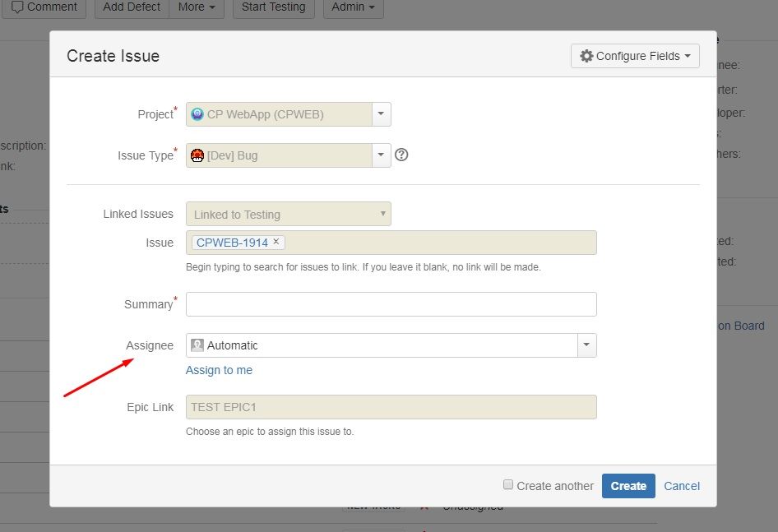The width and height of the screenshot is (778, 532).
Task: Open the Admin menu
Action: [353, 7]
